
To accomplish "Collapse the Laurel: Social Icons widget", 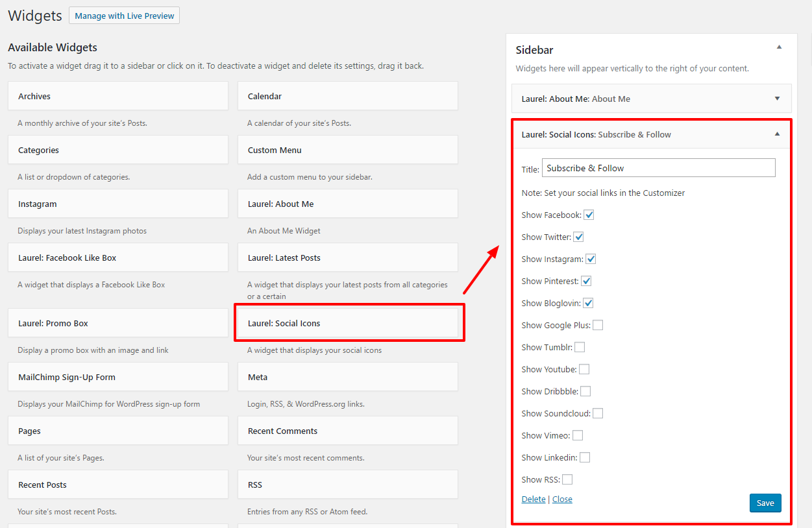I will [x=777, y=134].
